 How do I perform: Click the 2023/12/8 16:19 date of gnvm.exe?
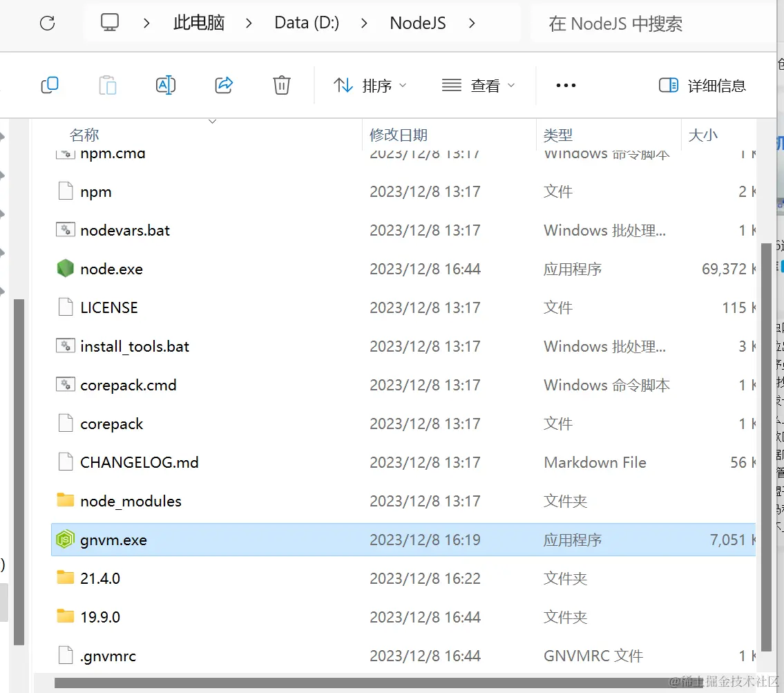click(x=425, y=540)
